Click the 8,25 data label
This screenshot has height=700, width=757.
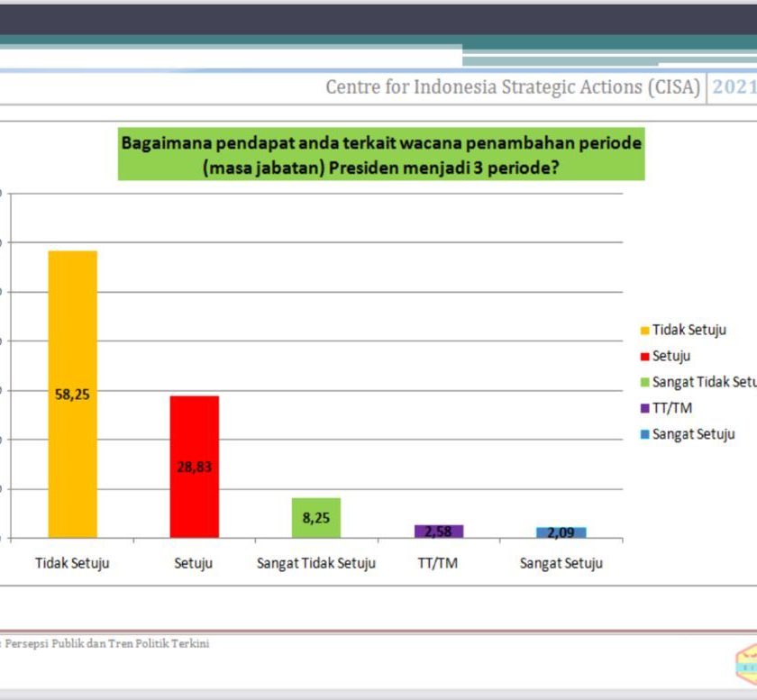(315, 518)
